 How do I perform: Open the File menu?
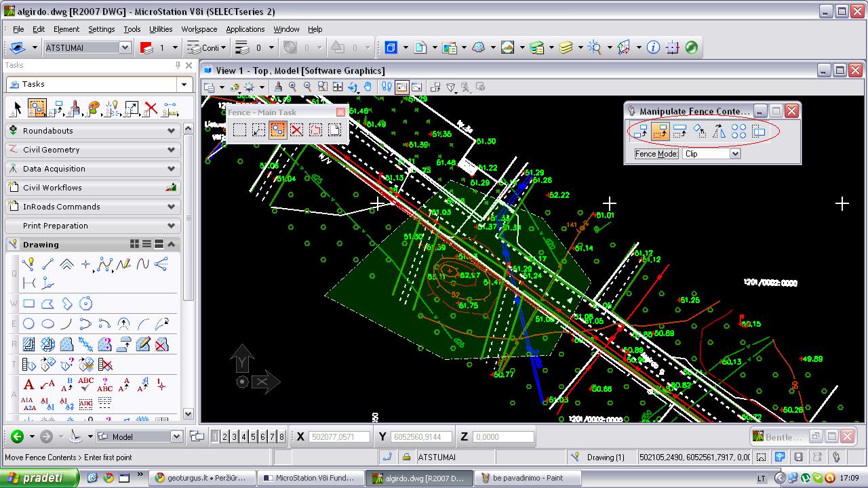pyautogui.click(x=18, y=29)
